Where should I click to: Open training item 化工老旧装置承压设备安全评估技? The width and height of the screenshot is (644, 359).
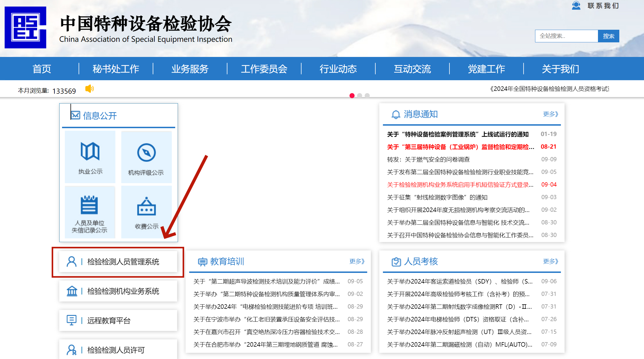click(266, 319)
